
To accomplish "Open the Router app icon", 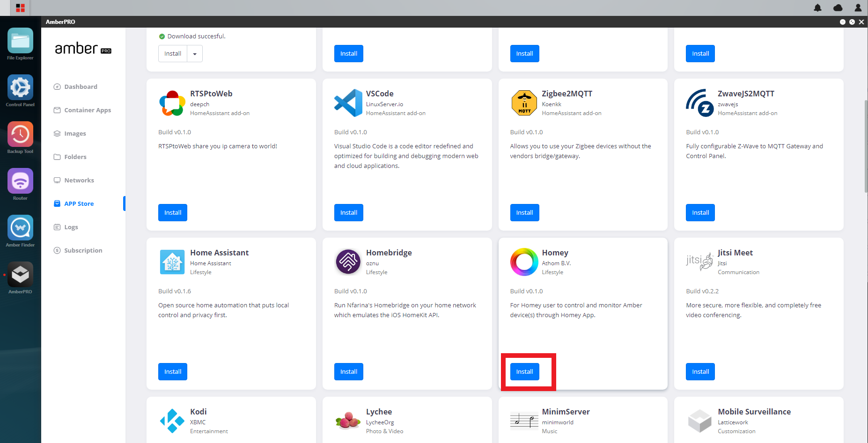I will tap(20, 181).
